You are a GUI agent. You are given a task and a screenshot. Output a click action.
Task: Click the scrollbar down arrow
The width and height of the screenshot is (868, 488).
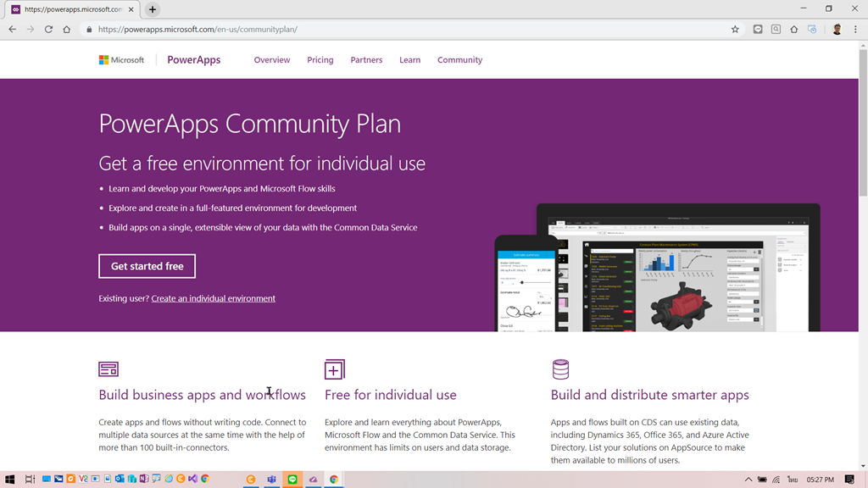(x=863, y=466)
